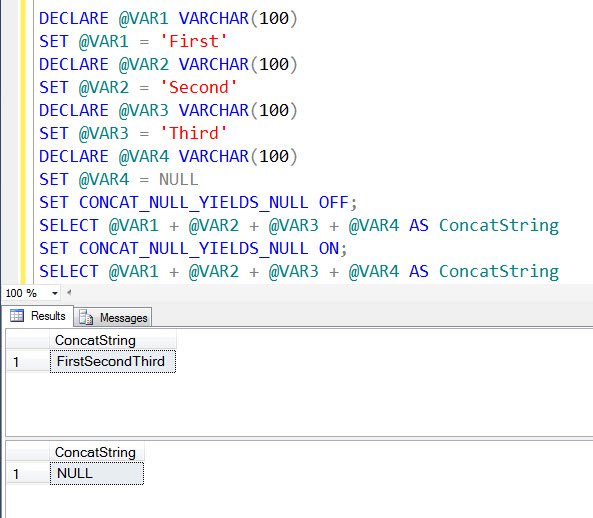This screenshot has width=593, height=518.
Task: Open the 100 % zoom dropdown
Action: (x=54, y=293)
